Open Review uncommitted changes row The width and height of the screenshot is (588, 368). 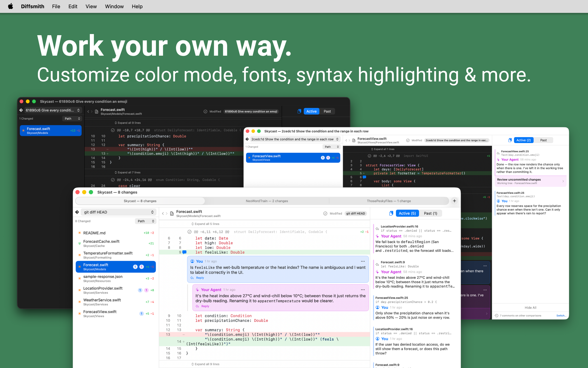coord(530,181)
